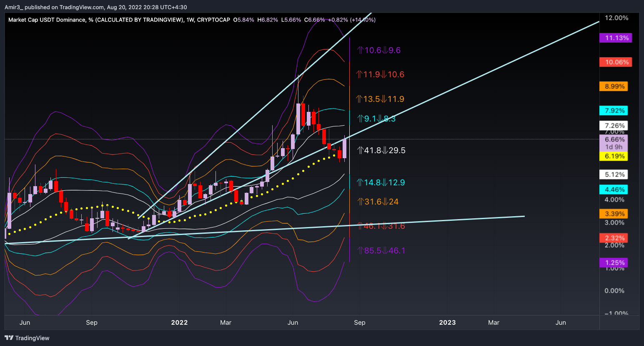
Task: Click the Mar label right after 2022
Action: (226, 323)
